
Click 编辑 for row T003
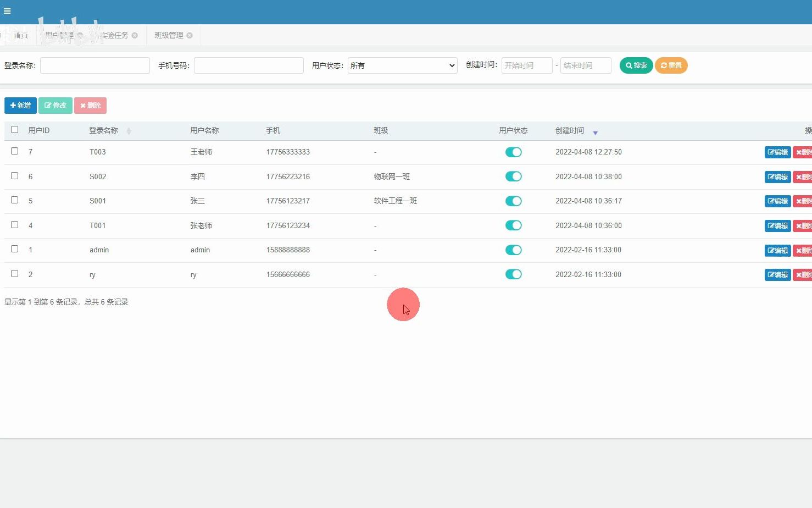pyautogui.click(x=778, y=152)
